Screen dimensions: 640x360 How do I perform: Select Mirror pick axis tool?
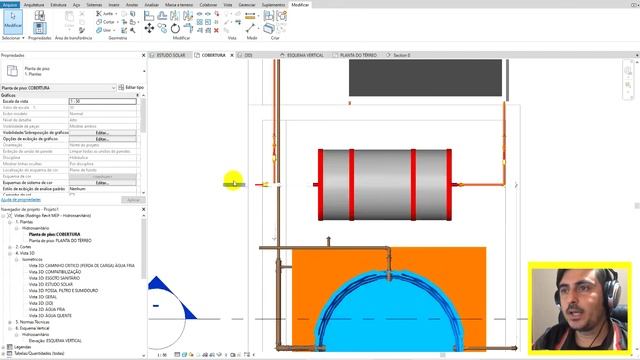pyautogui.click(x=175, y=16)
